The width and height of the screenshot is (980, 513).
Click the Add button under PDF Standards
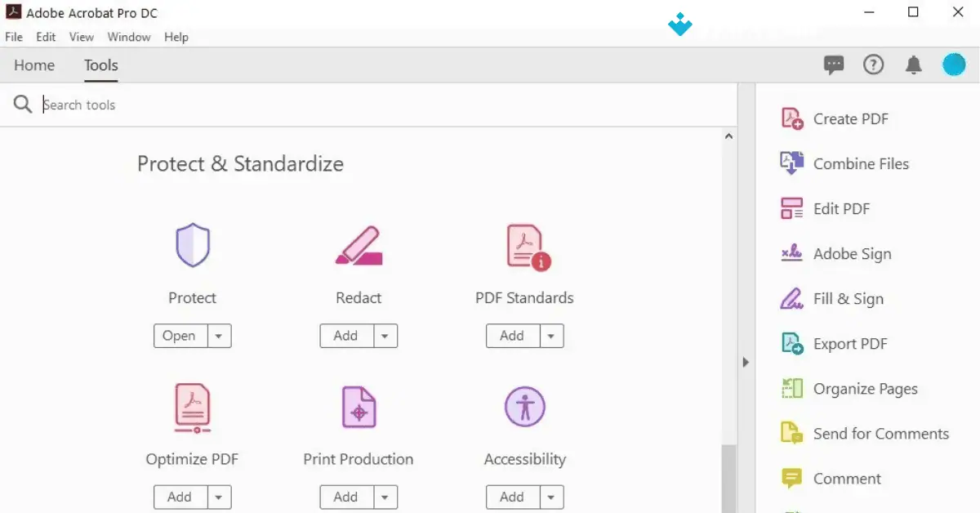click(513, 336)
